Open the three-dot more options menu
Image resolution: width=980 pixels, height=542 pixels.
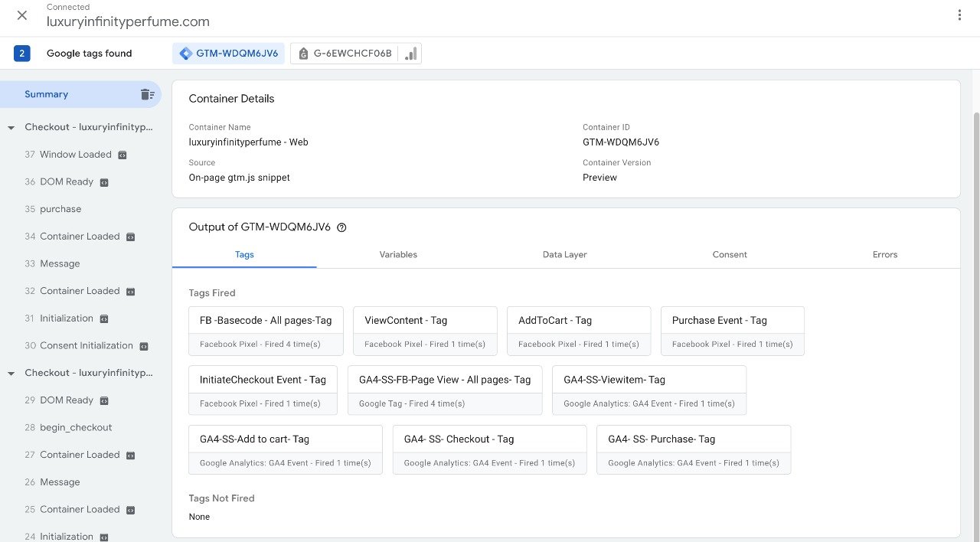[x=959, y=15]
